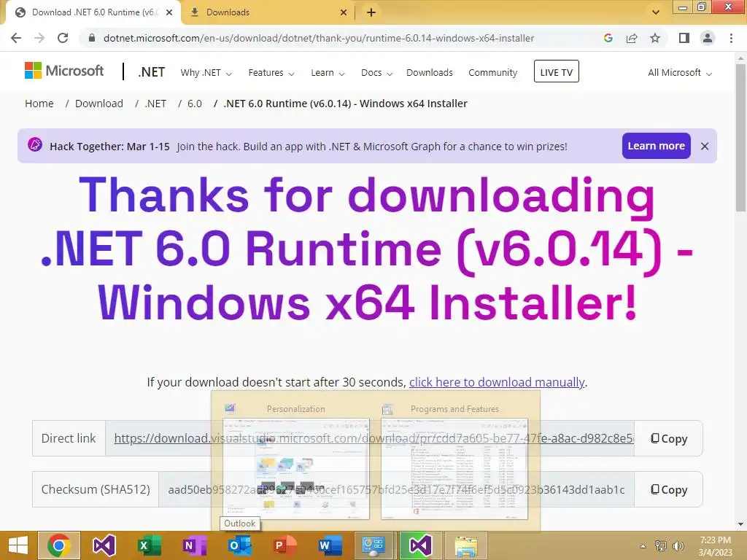Click the volume speaker tray icon

coord(678,546)
